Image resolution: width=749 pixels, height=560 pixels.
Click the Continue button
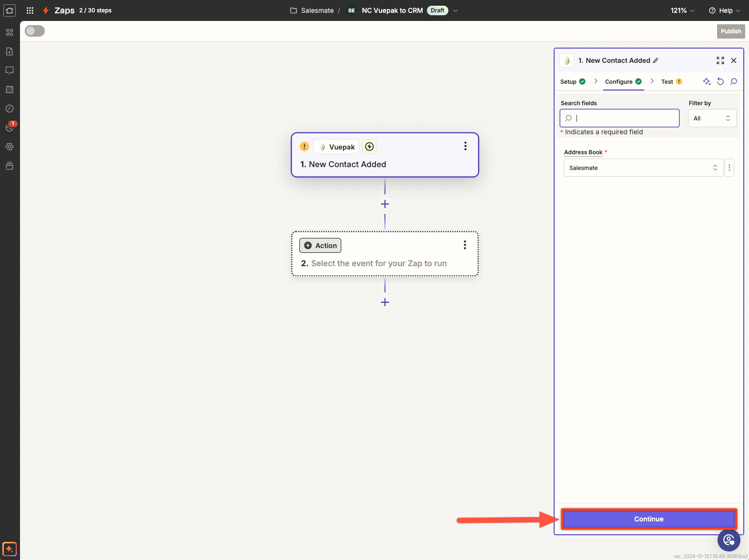(x=648, y=519)
